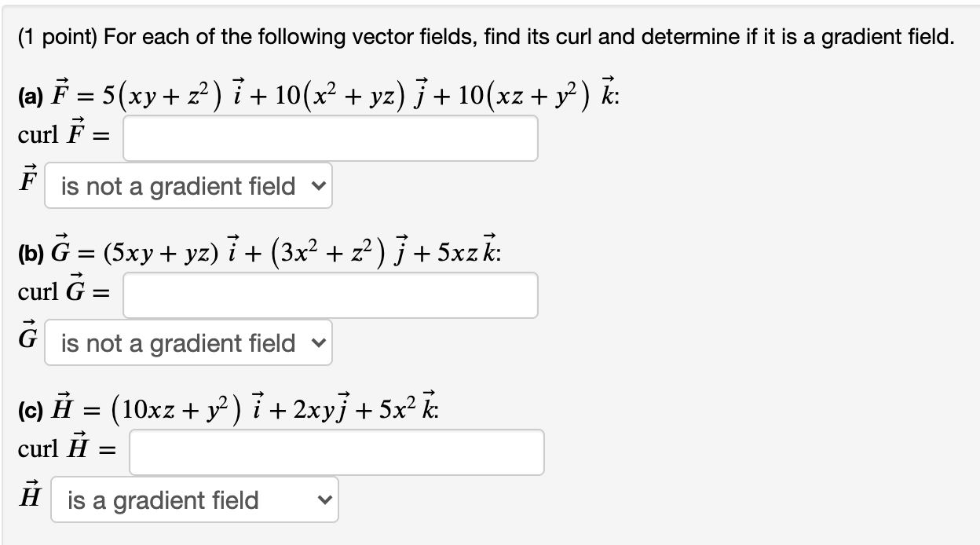Viewport: 980px width, 545px height.
Task: Click the part (b) label
Action: 30,254
